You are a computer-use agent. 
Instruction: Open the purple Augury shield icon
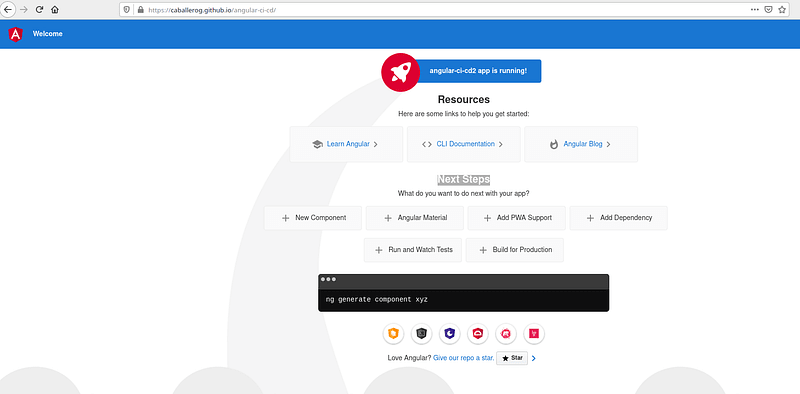pyautogui.click(x=449, y=334)
